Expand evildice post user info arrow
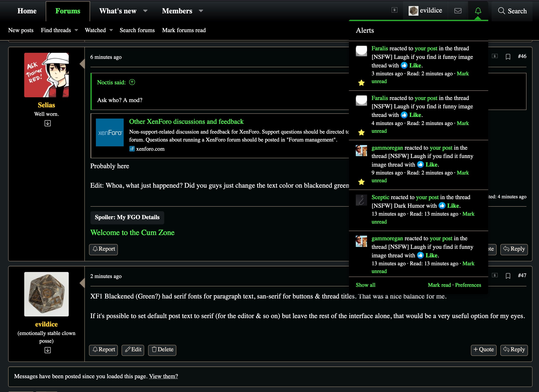This screenshot has height=392, width=539. coord(48,350)
